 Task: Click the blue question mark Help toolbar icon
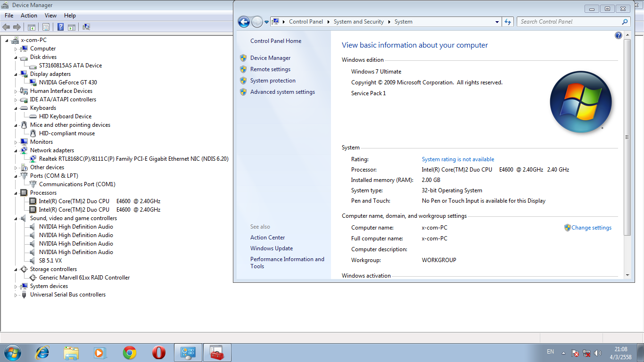61,27
